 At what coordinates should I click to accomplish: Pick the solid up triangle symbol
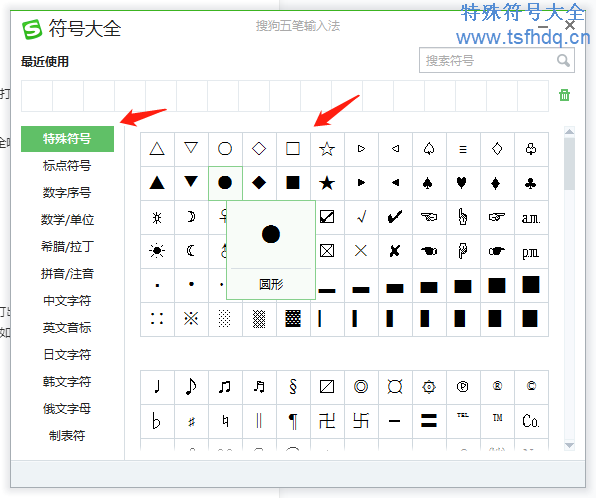tap(157, 183)
